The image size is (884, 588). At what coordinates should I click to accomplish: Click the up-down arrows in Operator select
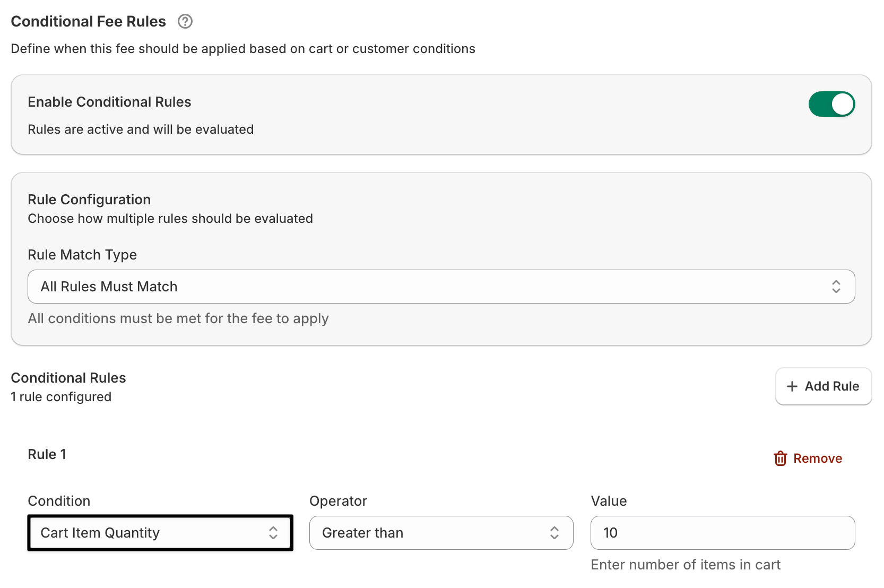pyautogui.click(x=554, y=533)
